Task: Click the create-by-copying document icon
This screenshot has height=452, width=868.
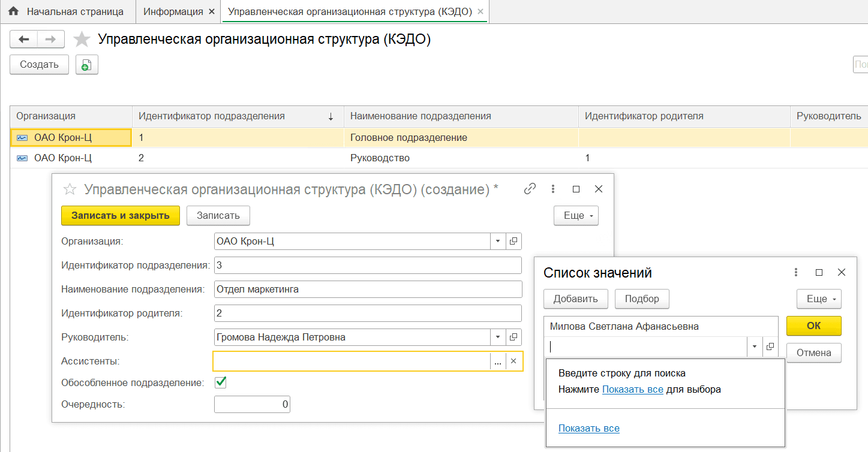Action: pyautogui.click(x=87, y=65)
